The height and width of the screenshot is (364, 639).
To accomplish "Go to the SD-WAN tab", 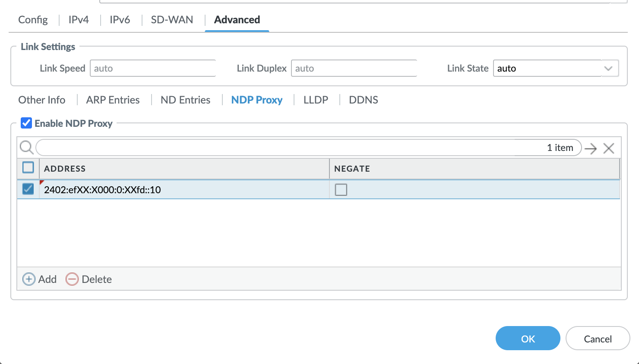I will (x=172, y=20).
